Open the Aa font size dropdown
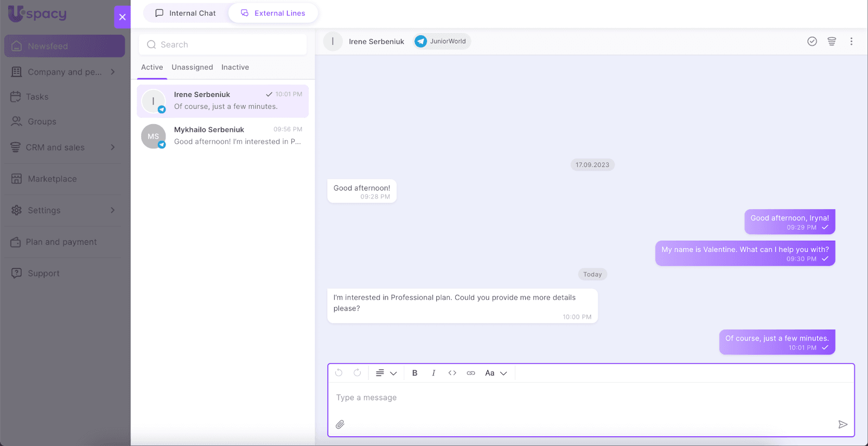Screen dimensions: 868x446 pyautogui.click(x=496, y=373)
